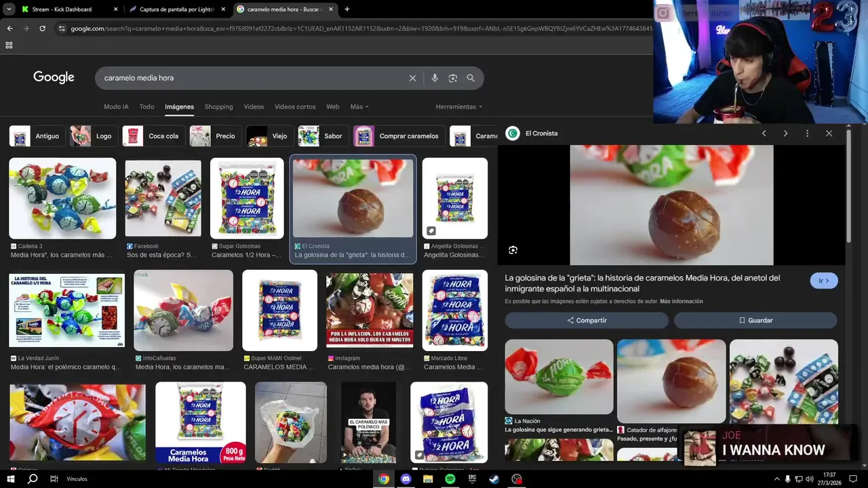Click the preview panel vertical scrollbar
Image resolution: width=868 pixels, height=488 pixels.
(848, 186)
